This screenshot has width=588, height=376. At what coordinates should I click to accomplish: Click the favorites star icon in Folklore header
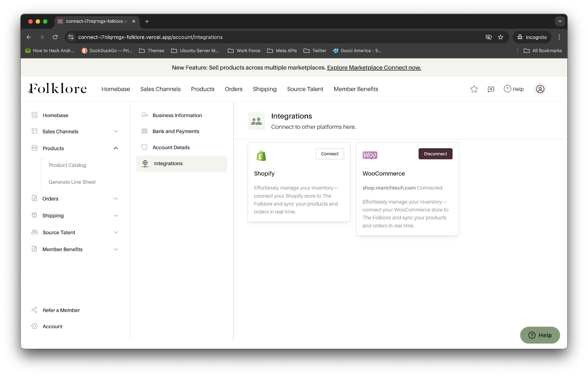point(474,89)
